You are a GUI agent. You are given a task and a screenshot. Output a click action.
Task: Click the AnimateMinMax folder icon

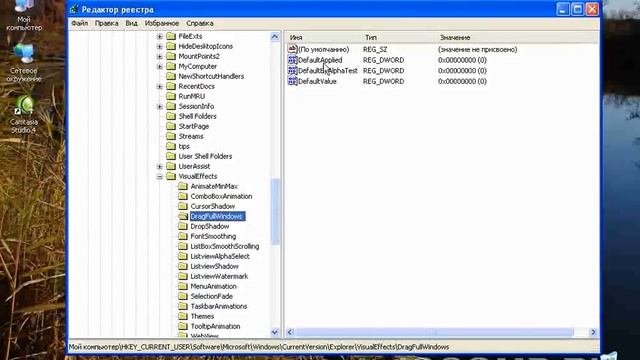point(183,186)
